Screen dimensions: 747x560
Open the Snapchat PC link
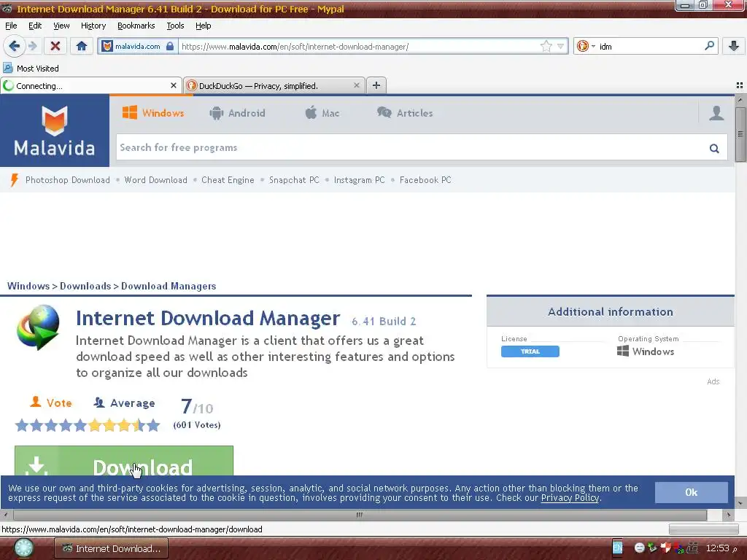[x=294, y=180]
